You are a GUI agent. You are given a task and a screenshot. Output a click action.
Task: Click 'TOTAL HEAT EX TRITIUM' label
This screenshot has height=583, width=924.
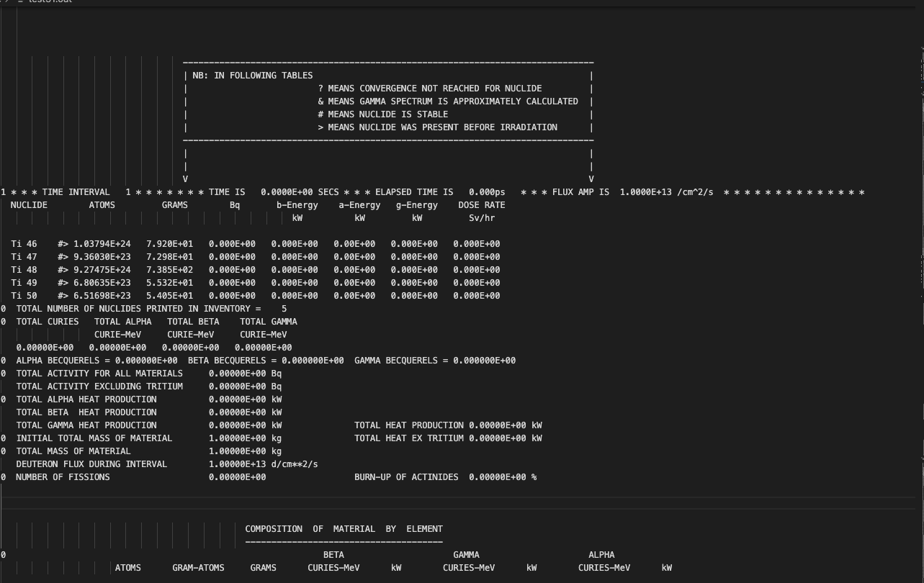tap(409, 438)
